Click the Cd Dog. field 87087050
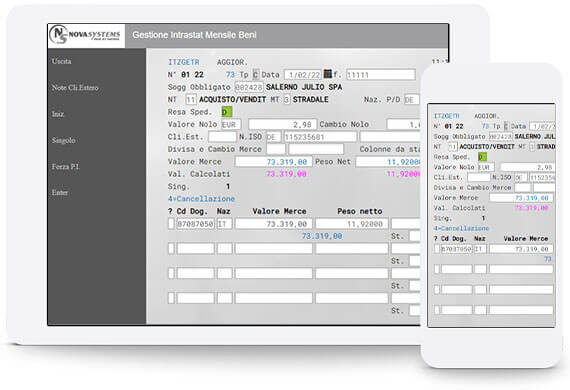570x390 pixels. pos(196,224)
